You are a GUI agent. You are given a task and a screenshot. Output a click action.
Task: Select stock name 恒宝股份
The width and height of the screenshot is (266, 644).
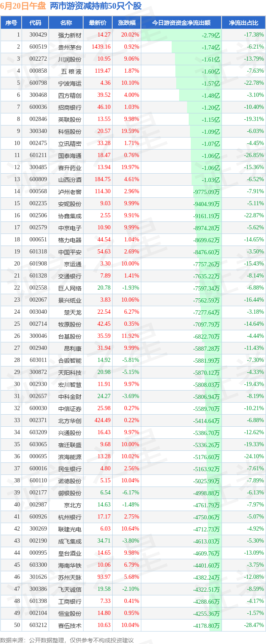[x=70, y=613]
